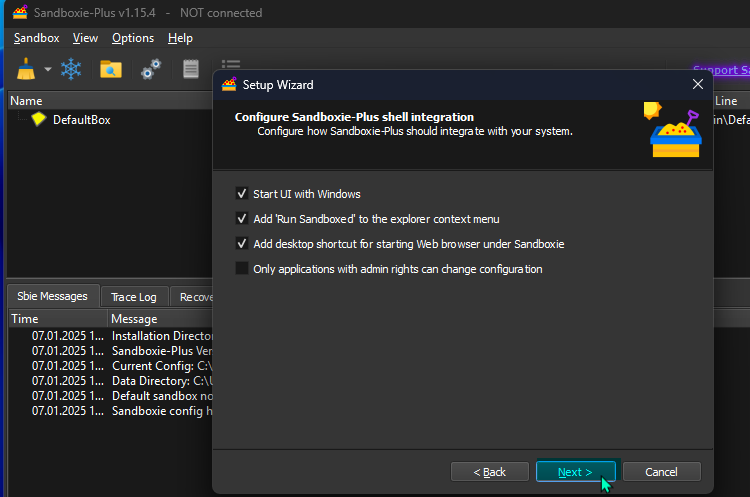750x497 pixels.
Task: Select the 'Data Directory' message row
Action: pos(110,381)
